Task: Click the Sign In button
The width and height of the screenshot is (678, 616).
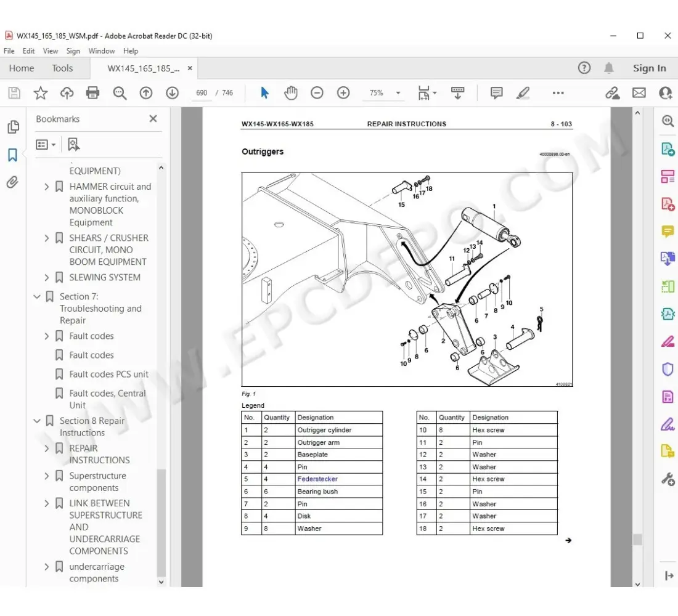Action: point(649,68)
